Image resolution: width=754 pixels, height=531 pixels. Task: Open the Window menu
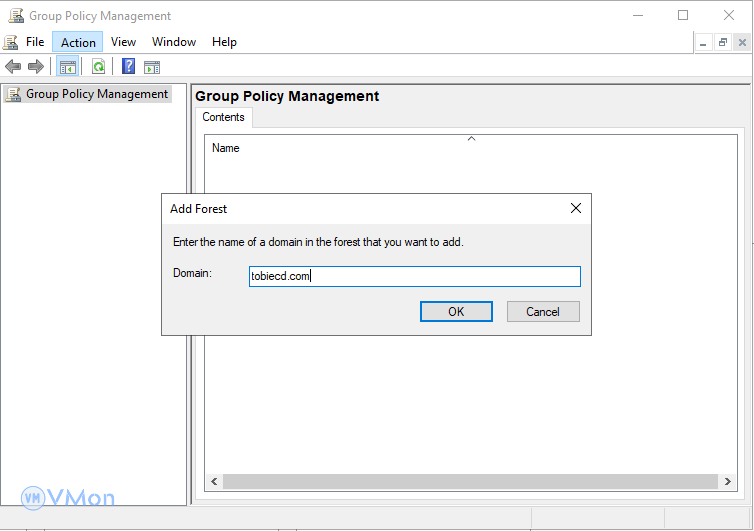[x=174, y=42]
